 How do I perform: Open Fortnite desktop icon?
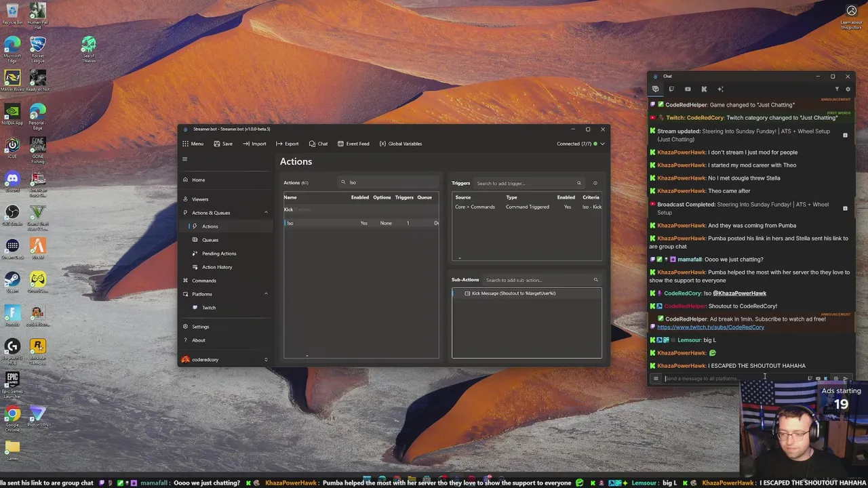coord(12,316)
